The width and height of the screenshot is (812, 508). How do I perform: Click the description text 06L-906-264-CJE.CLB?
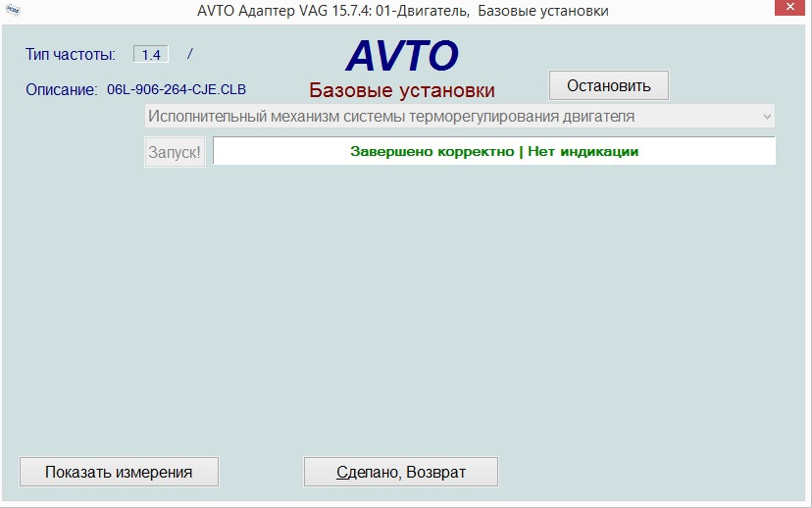(177, 89)
